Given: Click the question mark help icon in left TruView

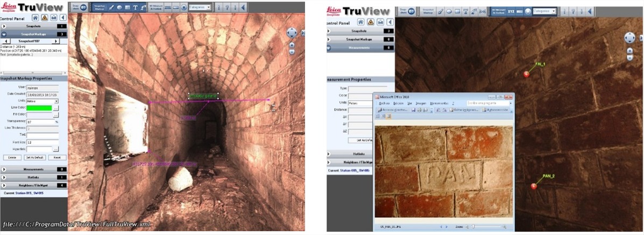Looking at the screenshot, I should pos(227,8).
